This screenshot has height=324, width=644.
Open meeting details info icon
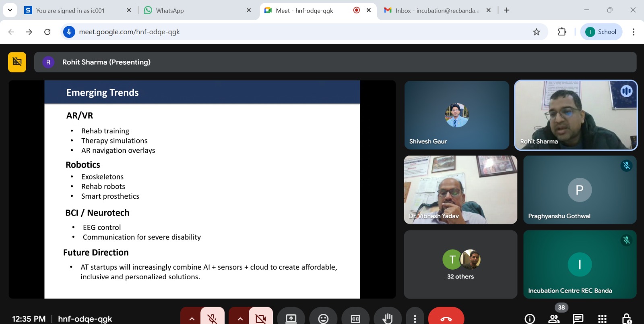point(530,319)
